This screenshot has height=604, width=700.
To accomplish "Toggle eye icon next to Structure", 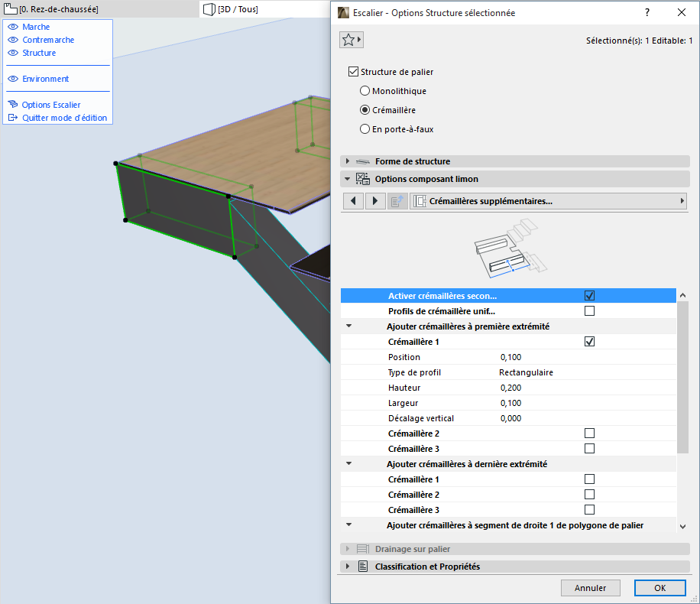I will click(x=13, y=53).
